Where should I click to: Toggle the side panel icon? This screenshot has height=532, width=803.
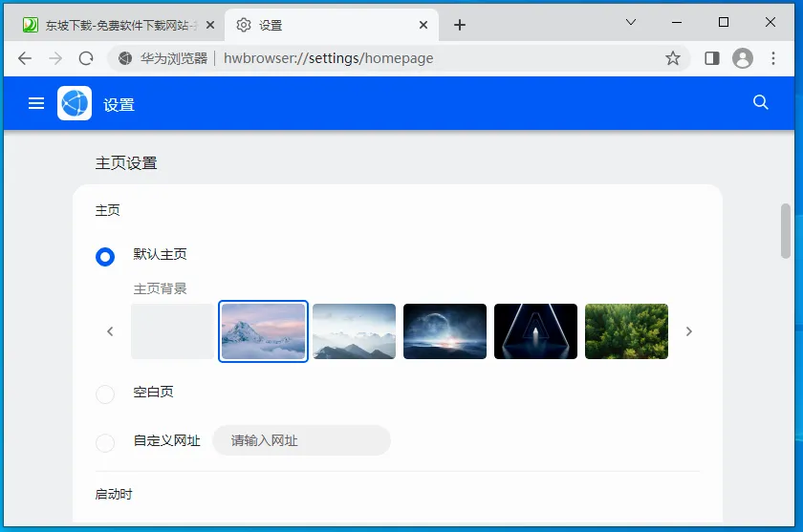point(712,58)
